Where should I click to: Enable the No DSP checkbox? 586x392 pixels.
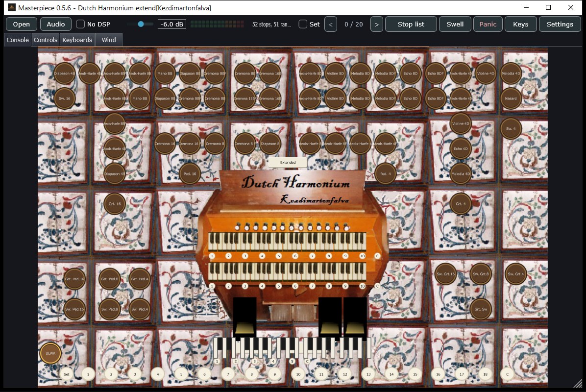tap(80, 24)
